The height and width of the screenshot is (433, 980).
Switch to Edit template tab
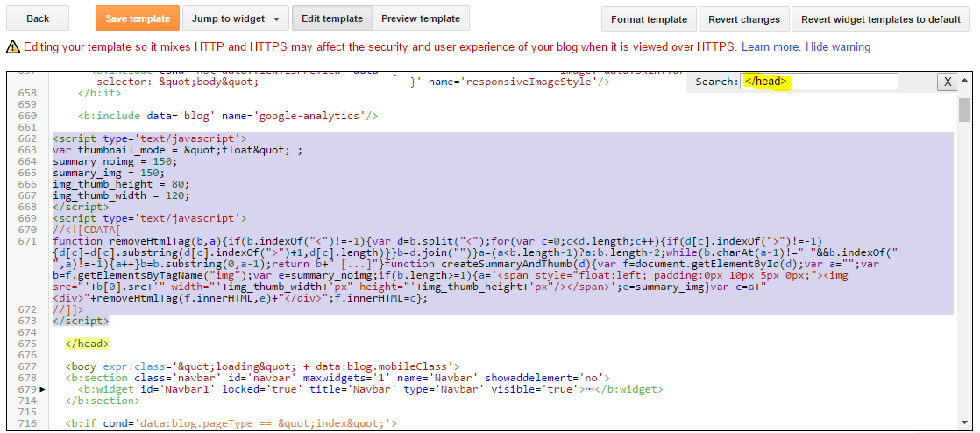tap(332, 18)
